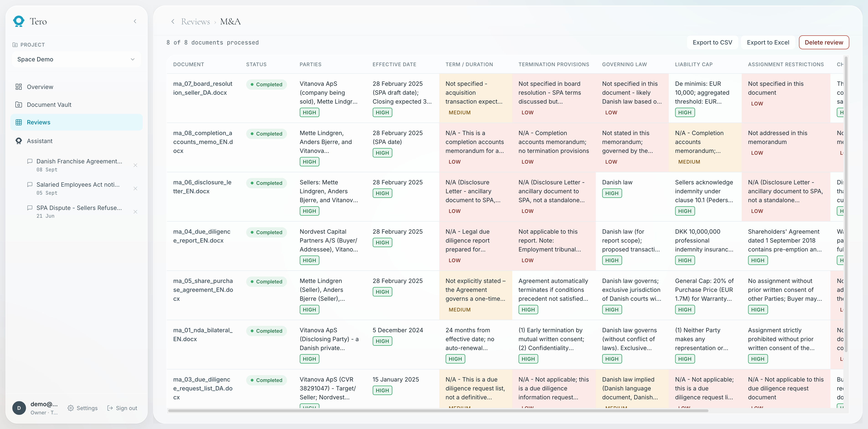The image size is (868, 429).
Task: Export the review to Excel
Action: (x=768, y=42)
